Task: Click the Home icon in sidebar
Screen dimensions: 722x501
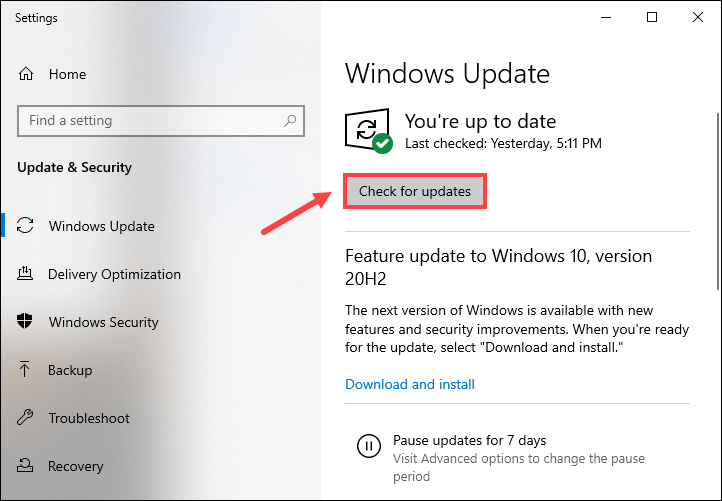Action: (26, 74)
